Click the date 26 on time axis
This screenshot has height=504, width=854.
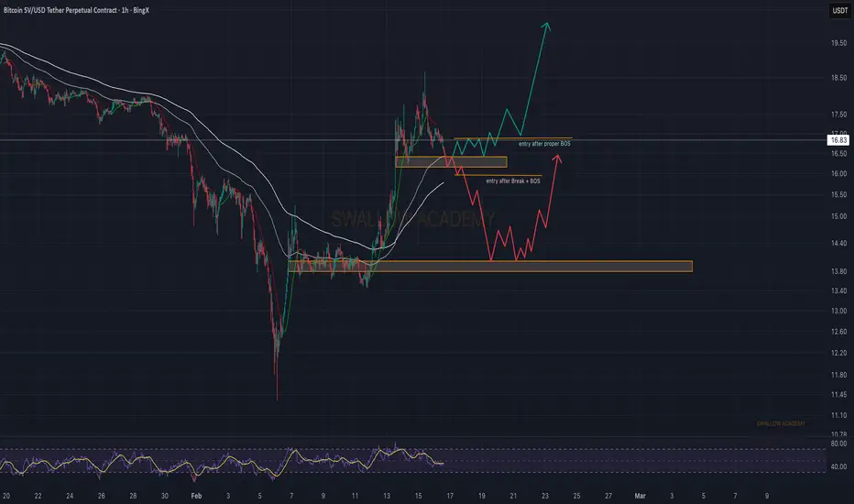pyautogui.click(x=102, y=496)
